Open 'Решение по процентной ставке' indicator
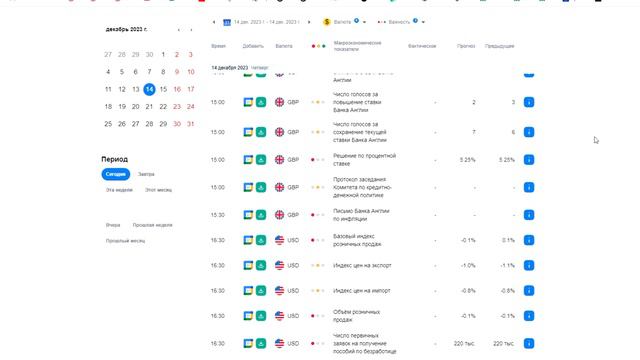 click(364, 160)
